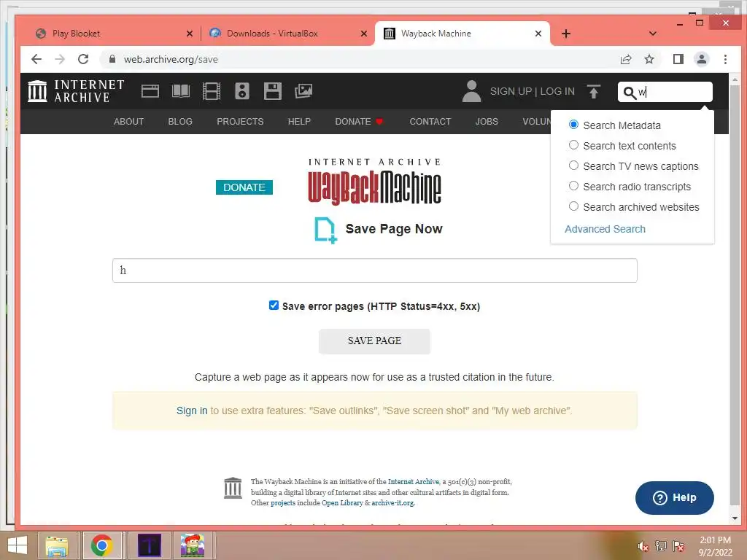Screen dimensions: 747x560
Task: Close the Downloads - VirtualBox tab
Action: tap(364, 34)
